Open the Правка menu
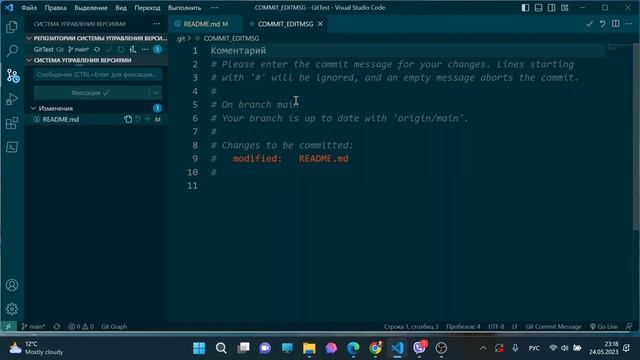This screenshot has height=360, width=640. pos(56,8)
